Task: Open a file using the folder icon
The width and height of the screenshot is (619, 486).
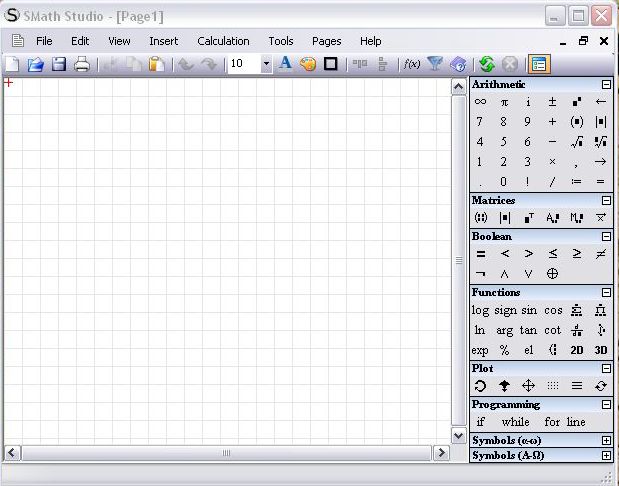Action: [x=36, y=64]
